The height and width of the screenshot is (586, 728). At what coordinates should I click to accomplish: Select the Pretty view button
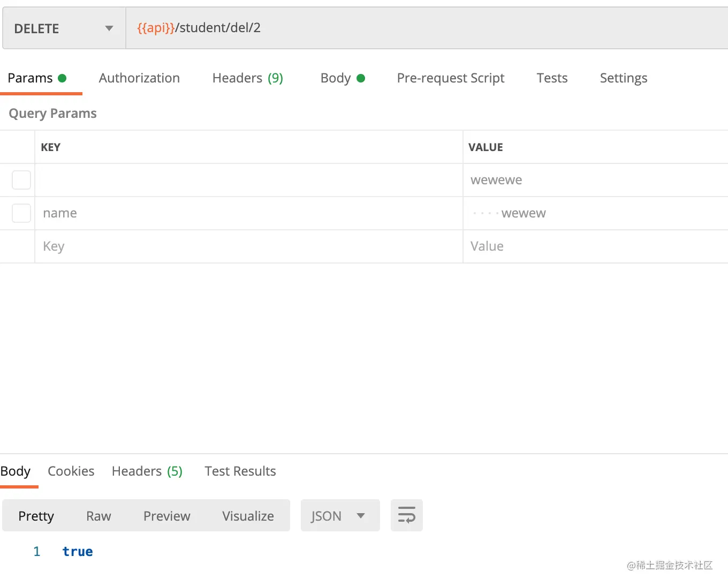click(x=36, y=516)
